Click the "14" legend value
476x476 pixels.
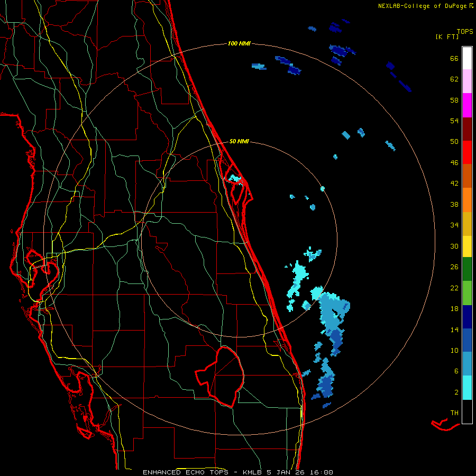pos(454,329)
